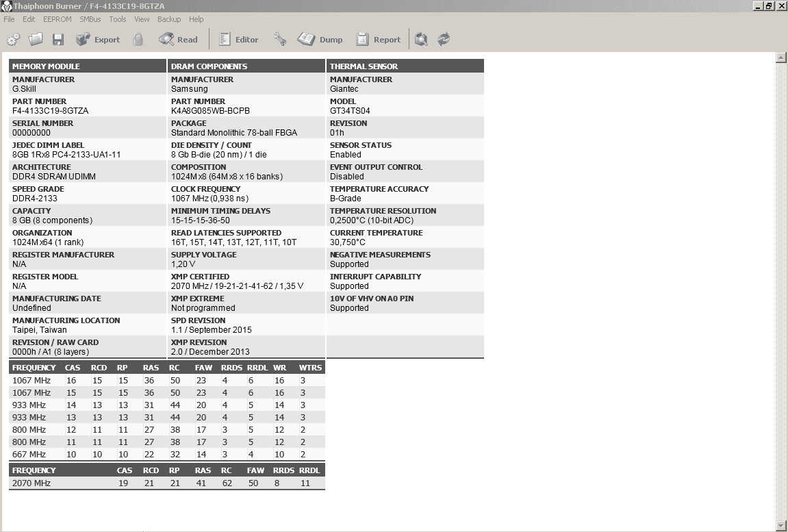Click the Samsung manufacturer value

pyautogui.click(x=189, y=89)
